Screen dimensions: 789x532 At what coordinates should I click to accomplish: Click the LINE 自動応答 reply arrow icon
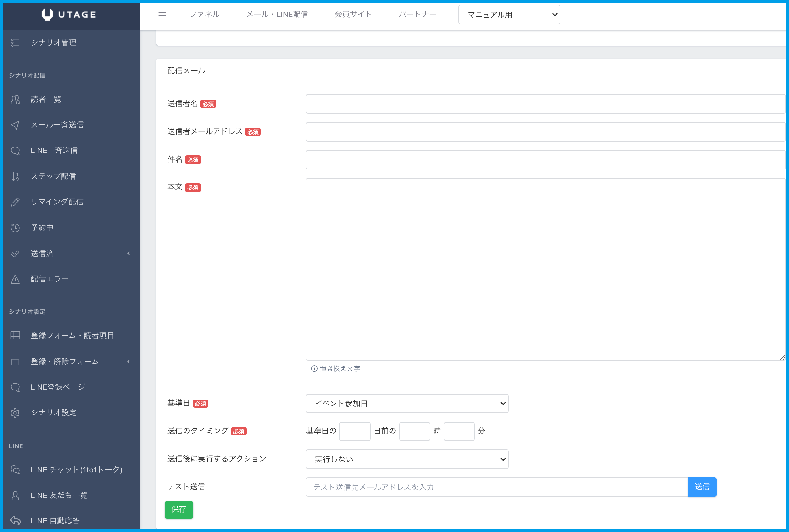[15, 520]
